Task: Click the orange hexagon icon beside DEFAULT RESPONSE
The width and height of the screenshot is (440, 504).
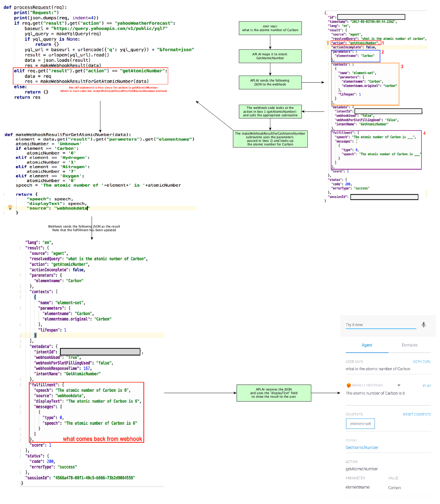Action: (348, 385)
